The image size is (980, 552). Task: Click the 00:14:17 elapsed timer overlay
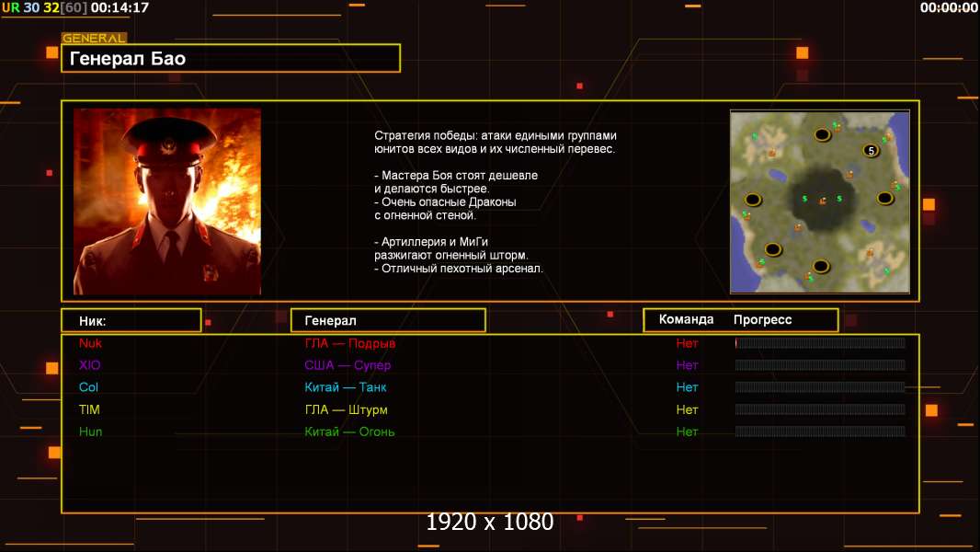point(120,7)
